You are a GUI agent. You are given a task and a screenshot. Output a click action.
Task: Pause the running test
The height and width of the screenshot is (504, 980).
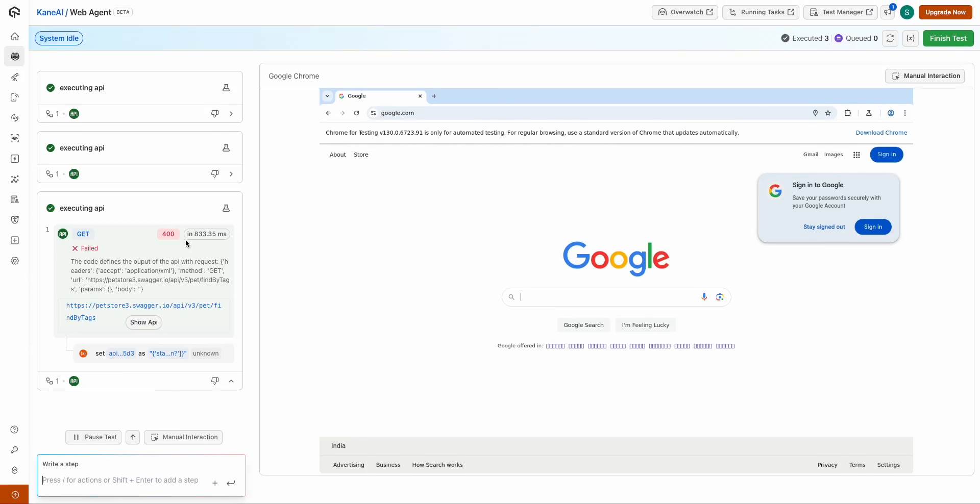click(x=93, y=437)
